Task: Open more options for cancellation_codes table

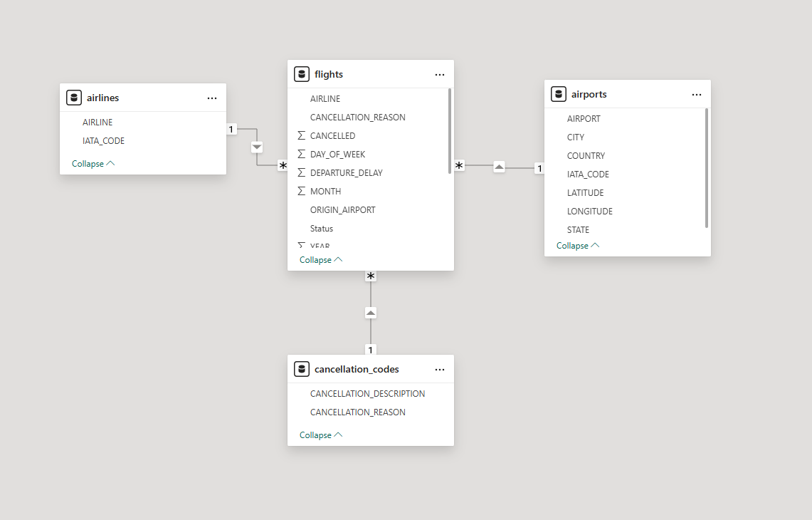Action: coord(440,369)
